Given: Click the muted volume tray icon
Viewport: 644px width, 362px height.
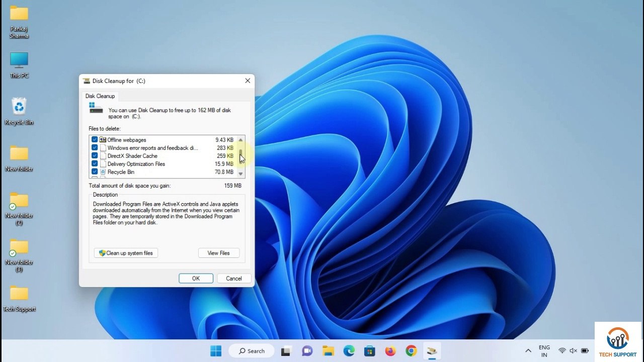Looking at the screenshot, I should 573,351.
